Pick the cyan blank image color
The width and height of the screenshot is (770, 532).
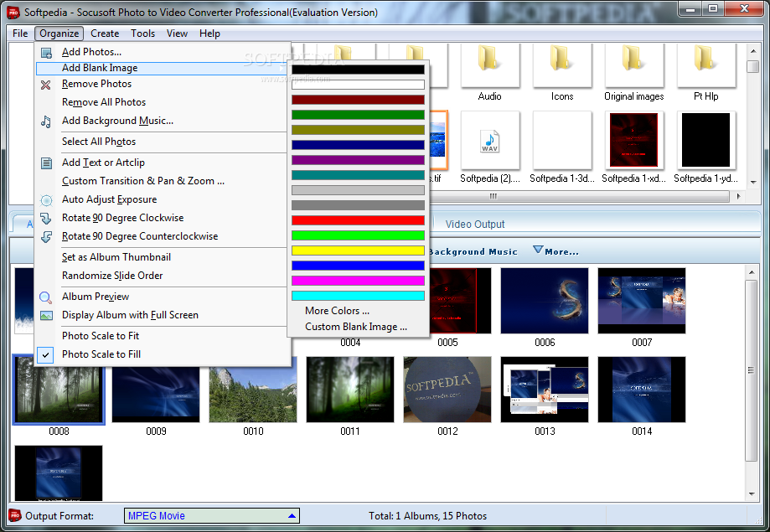tap(358, 296)
